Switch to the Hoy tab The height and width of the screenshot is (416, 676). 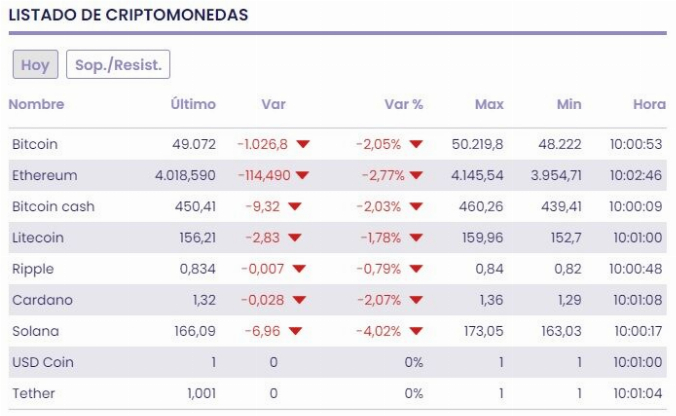point(35,65)
